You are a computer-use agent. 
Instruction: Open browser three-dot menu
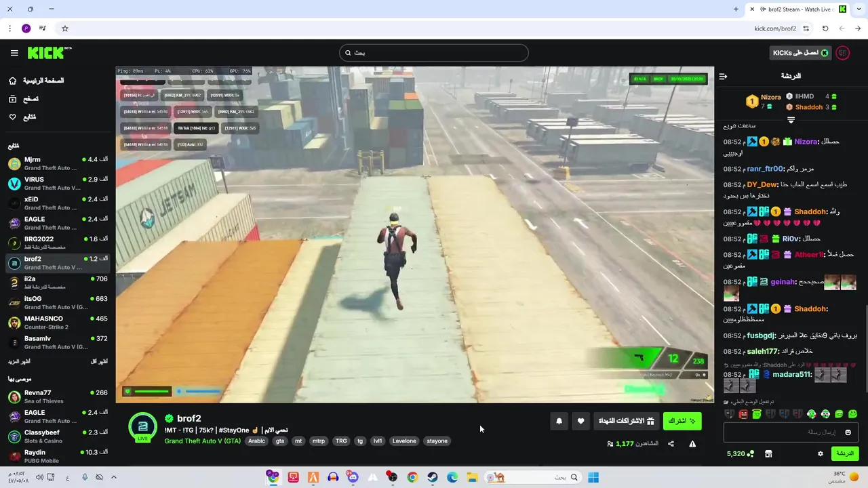pos(9,28)
